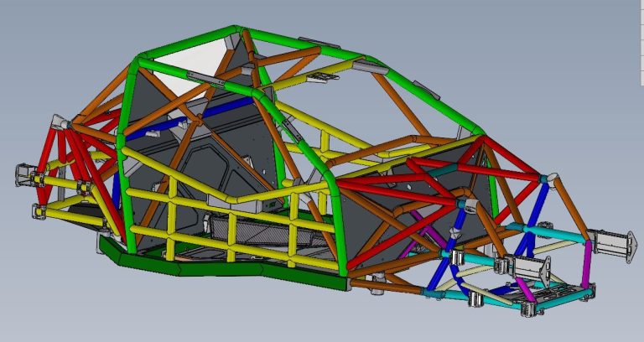Click the white node joint on rear frame

(549, 179)
